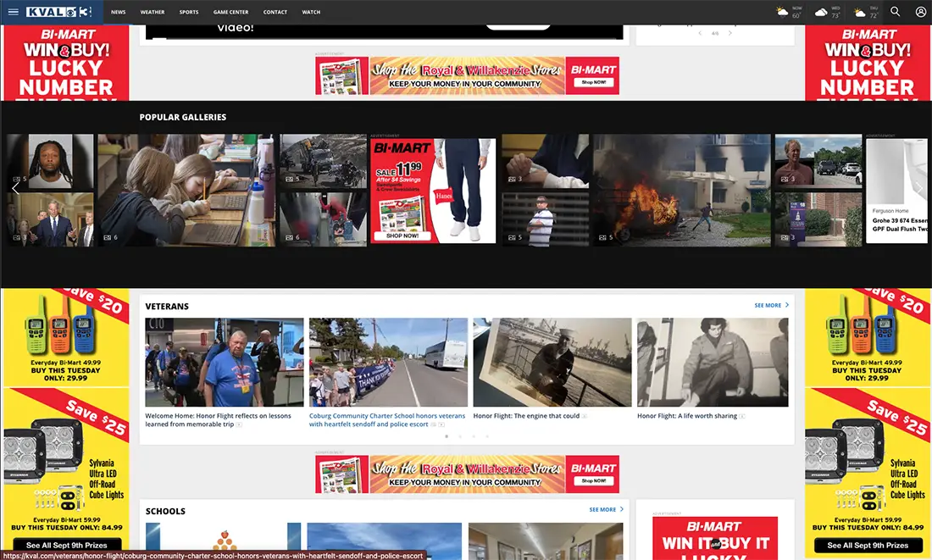Open WEATHER in the navigation bar
Image resolution: width=932 pixels, height=560 pixels.
click(x=153, y=12)
